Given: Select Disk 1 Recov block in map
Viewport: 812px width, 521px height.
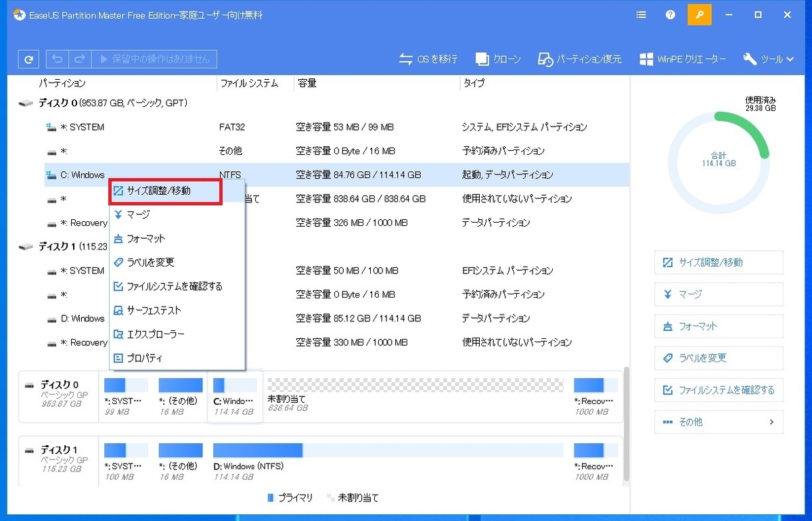Looking at the screenshot, I should [596, 462].
